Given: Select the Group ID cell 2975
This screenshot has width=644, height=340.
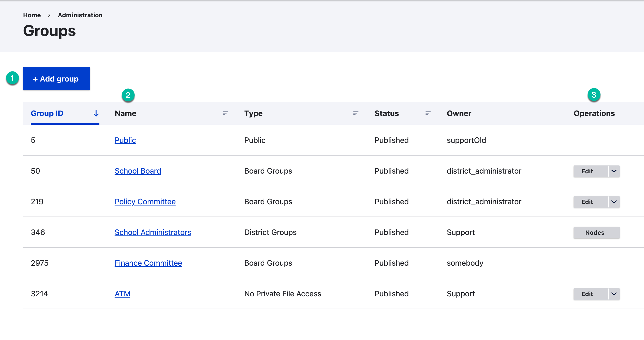Looking at the screenshot, I should (x=40, y=263).
